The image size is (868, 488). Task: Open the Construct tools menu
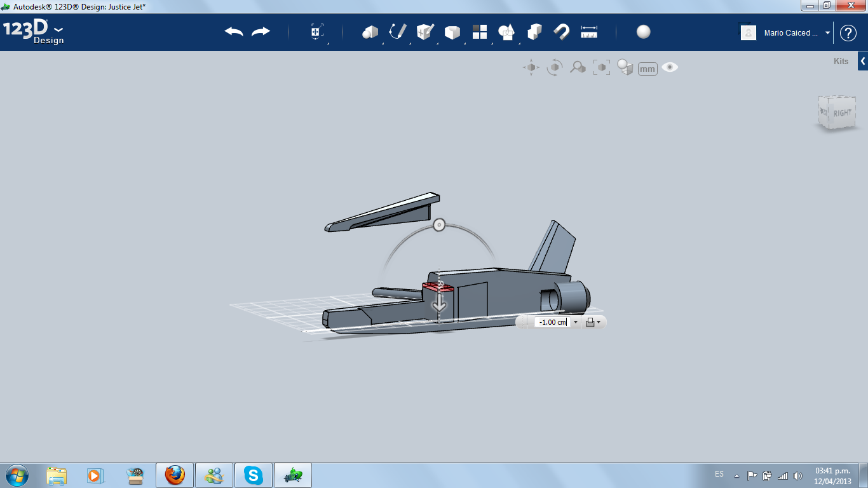[425, 32]
